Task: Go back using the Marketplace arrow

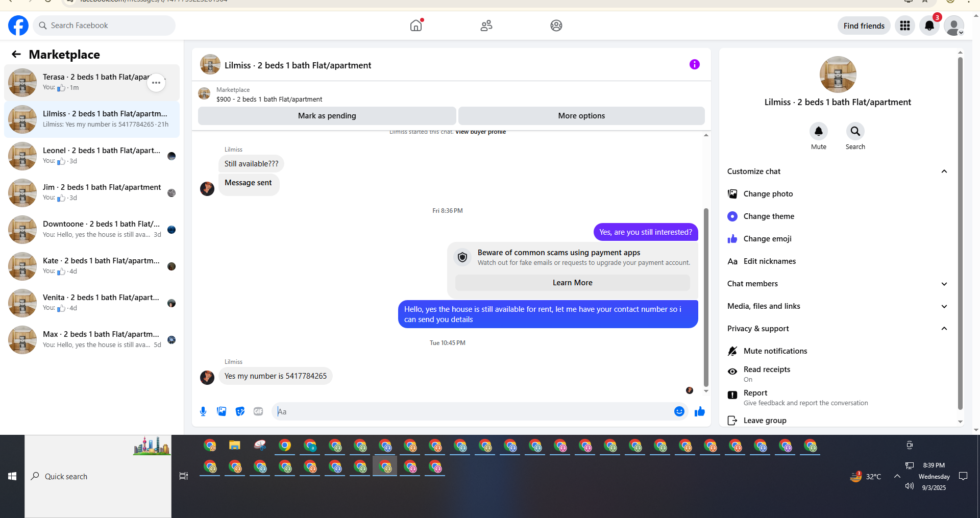Action: [16, 54]
